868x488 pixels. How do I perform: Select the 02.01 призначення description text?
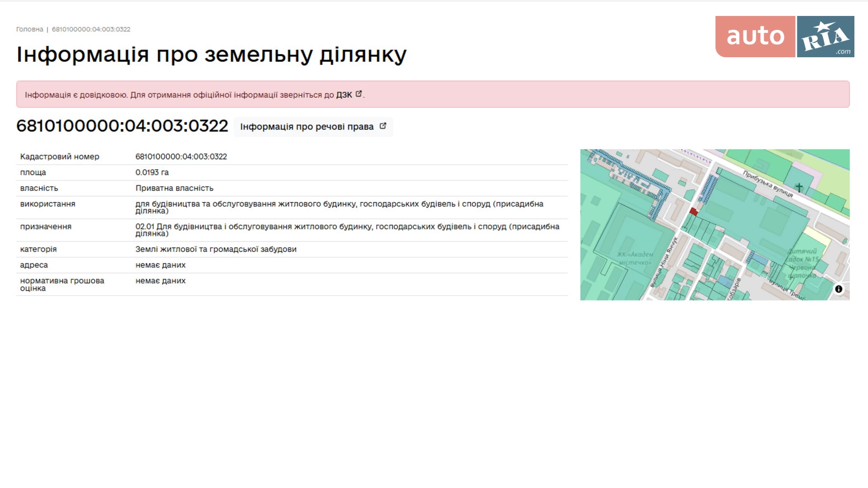coord(347,230)
